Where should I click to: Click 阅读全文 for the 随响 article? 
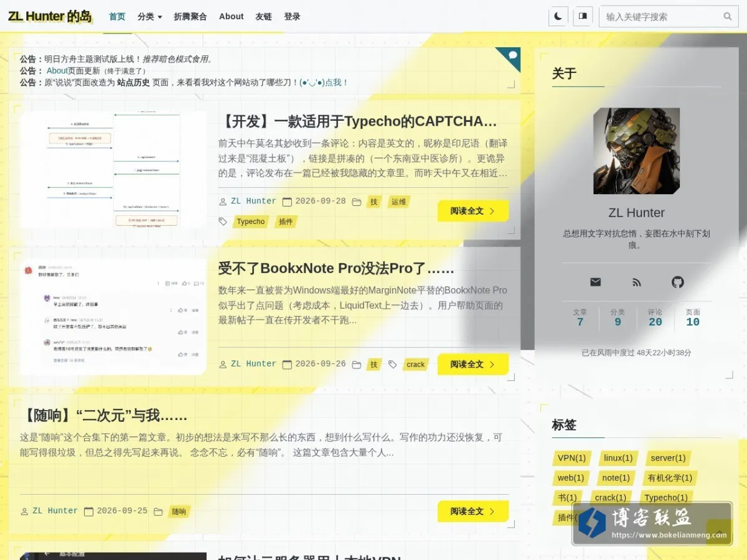click(473, 511)
